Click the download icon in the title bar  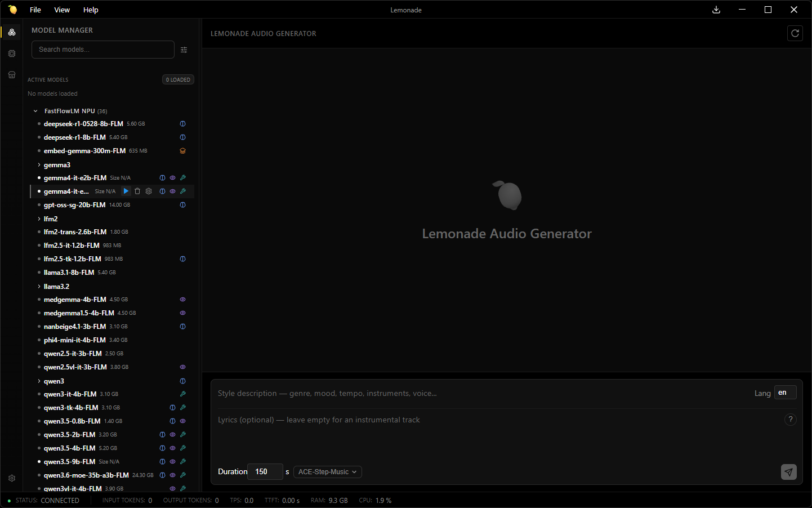tap(716, 10)
